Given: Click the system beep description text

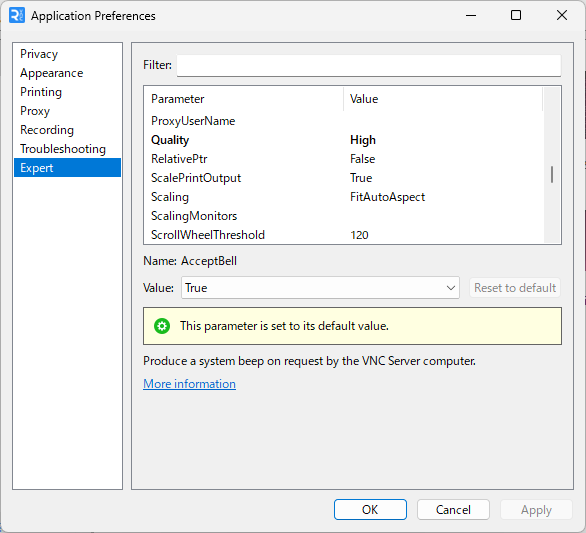Looking at the screenshot, I should click(309, 361).
